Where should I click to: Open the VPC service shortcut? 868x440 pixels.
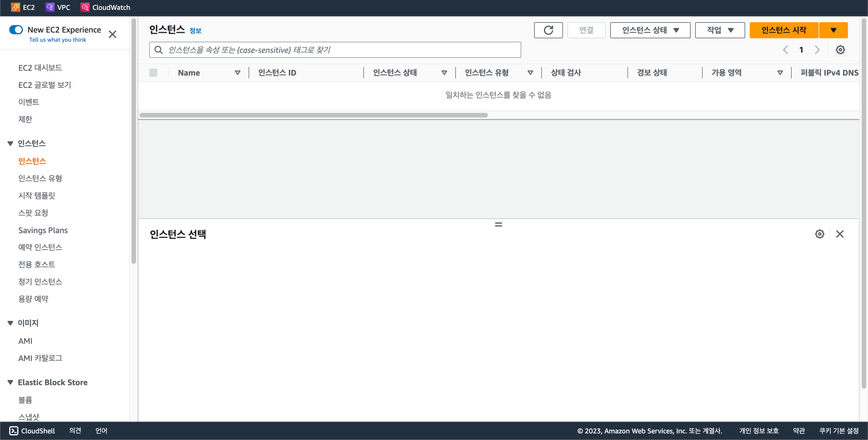(x=58, y=8)
